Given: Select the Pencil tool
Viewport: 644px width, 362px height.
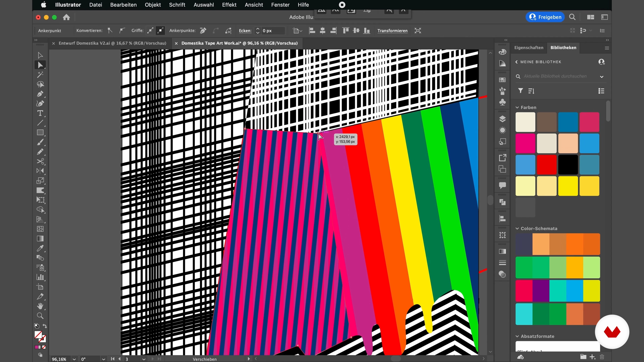Looking at the screenshot, I should pyautogui.click(x=40, y=152).
